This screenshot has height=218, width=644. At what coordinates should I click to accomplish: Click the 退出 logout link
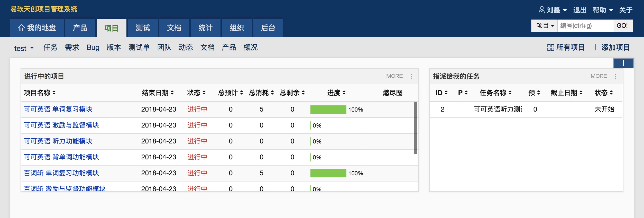(580, 10)
